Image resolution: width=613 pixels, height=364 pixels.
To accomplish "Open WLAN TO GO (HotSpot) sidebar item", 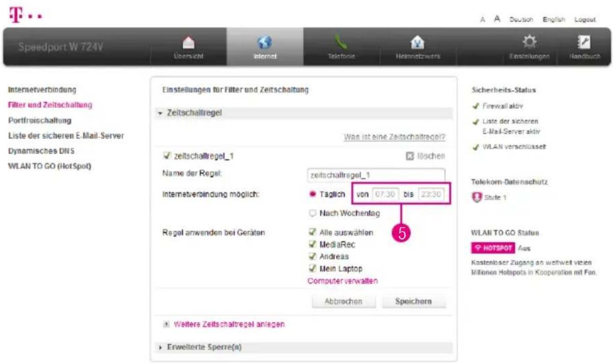I will coord(50,166).
